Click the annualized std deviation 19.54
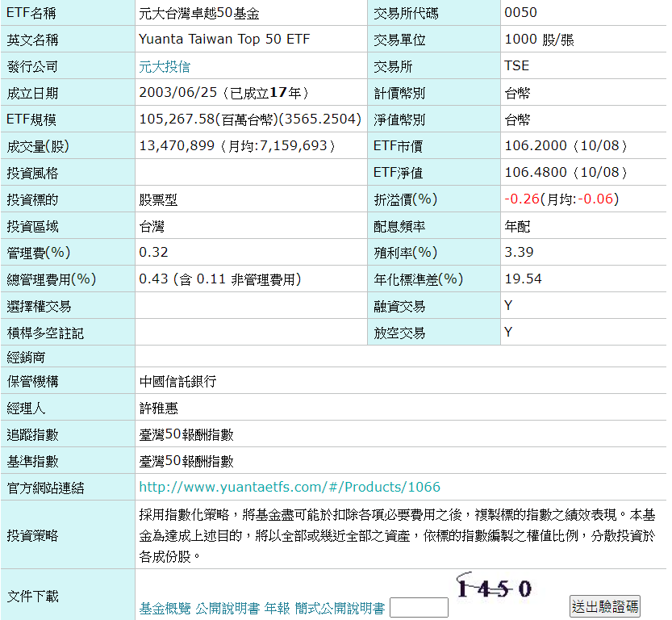Screen dimensions: 672x620 tap(523, 279)
